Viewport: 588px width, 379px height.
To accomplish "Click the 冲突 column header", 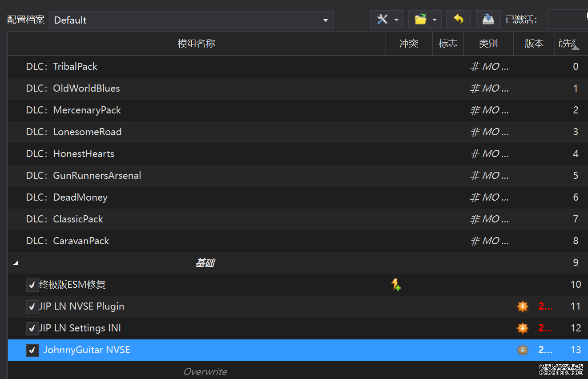I will pyautogui.click(x=408, y=44).
